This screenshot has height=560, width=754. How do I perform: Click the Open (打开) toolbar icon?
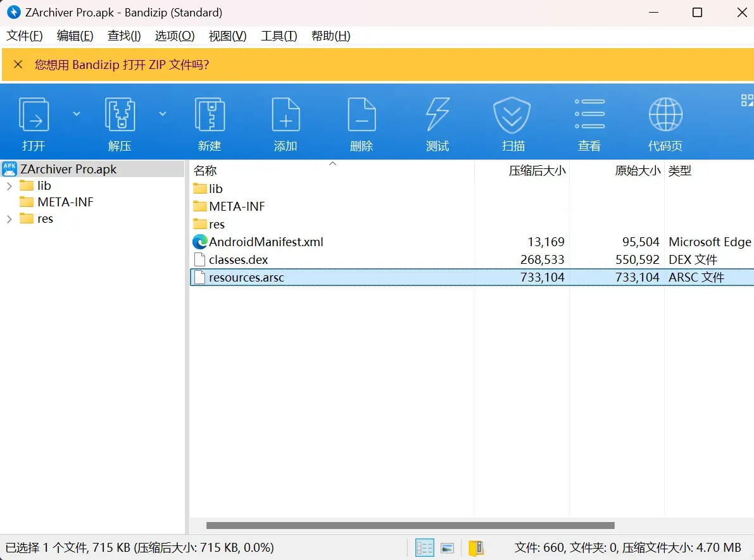click(34, 115)
